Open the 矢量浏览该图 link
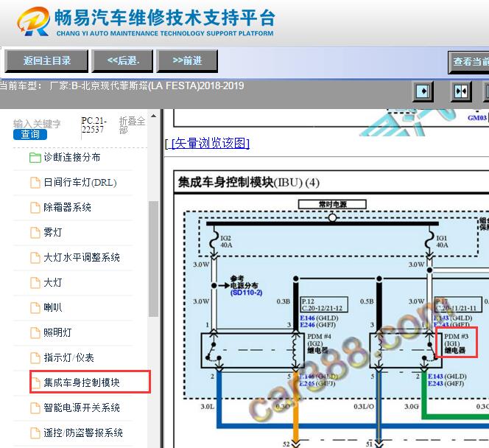The height and width of the screenshot is (448, 489). point(211,143)
